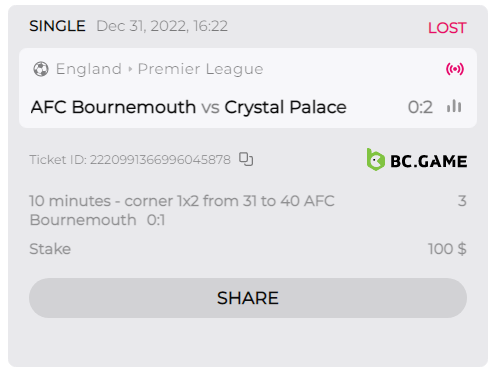Copy the ticket ID with the copy icon
Image resolution: width=493 pixels, height=370 pixels.
coord(246,159)
